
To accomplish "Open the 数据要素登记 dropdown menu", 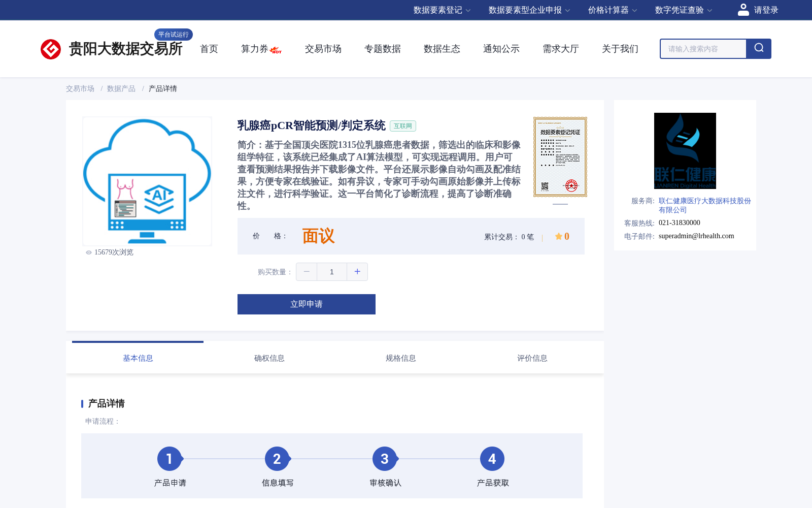I will click(x=442, y=10).
